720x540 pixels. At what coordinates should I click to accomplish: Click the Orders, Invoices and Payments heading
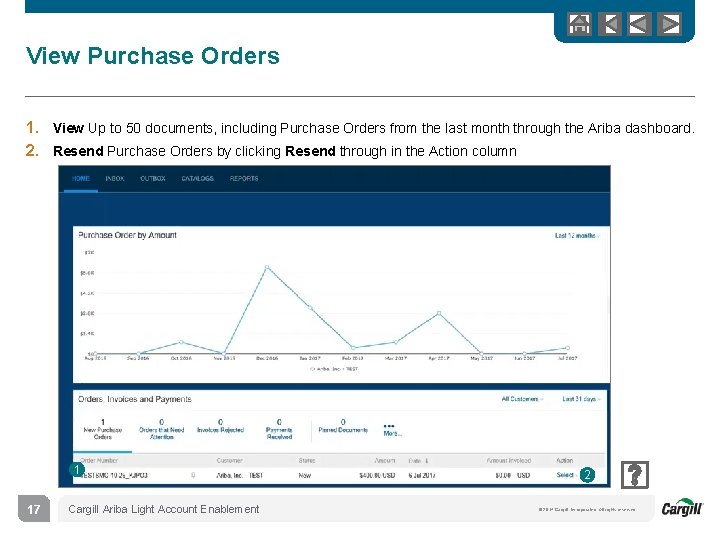click(135, 399)
